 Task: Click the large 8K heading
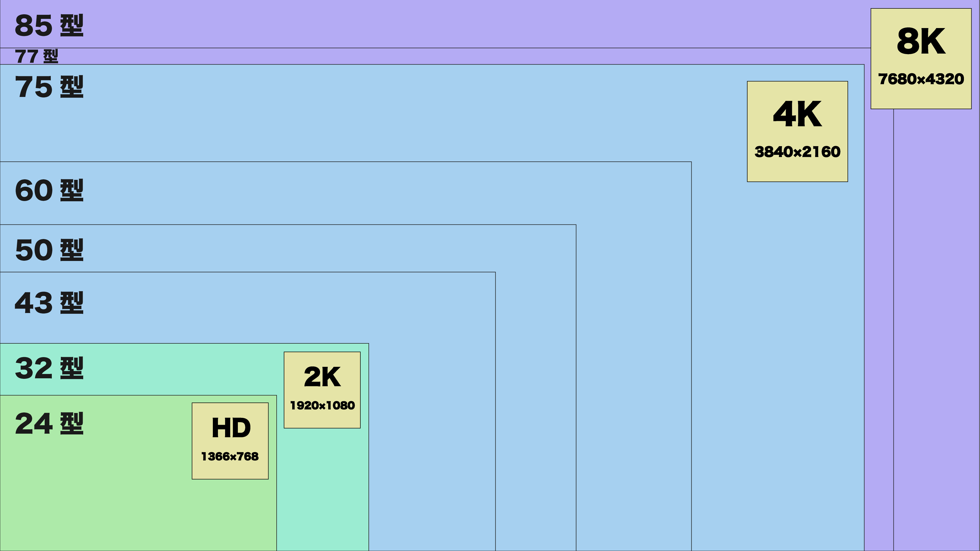[921, 41]
